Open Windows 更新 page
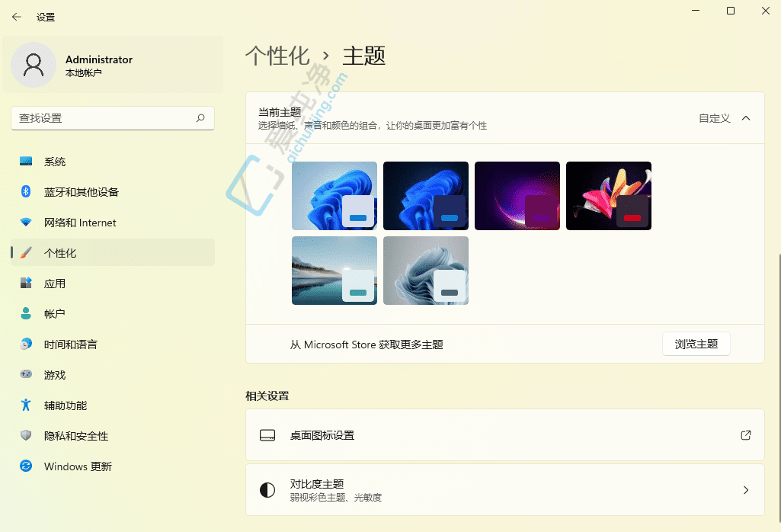The width and height of the screenshot is (781, 532). click(x=113, y=466)
